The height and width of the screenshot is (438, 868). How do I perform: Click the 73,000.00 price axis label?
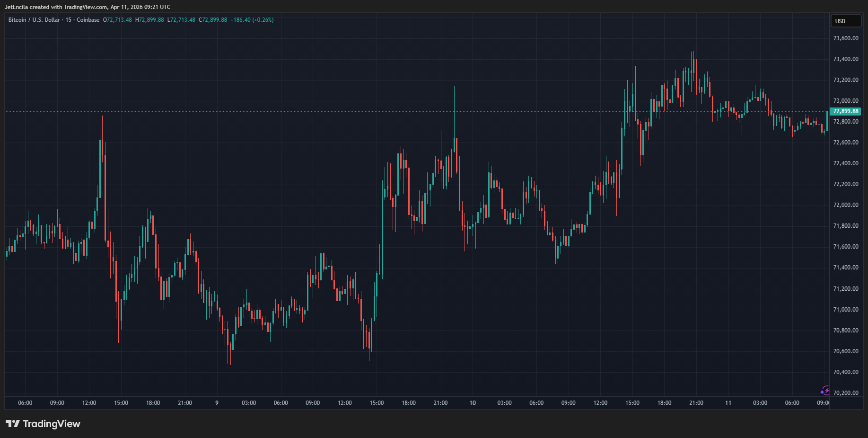click(846, 101)
